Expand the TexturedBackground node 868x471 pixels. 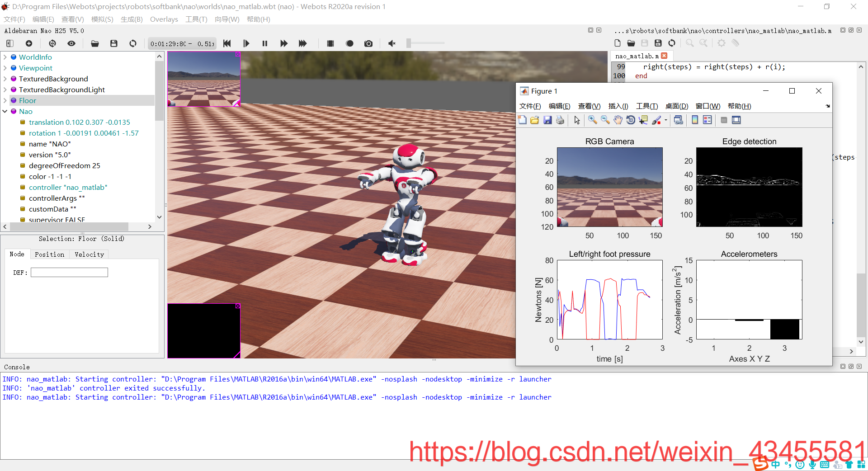(5, 79)
